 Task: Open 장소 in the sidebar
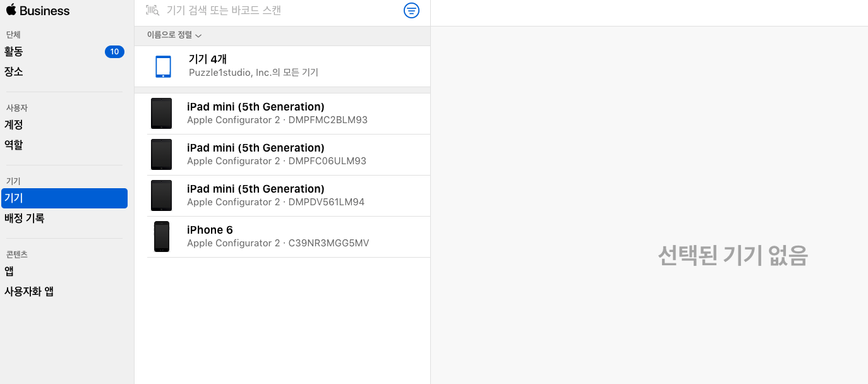(x=14, y=72)
